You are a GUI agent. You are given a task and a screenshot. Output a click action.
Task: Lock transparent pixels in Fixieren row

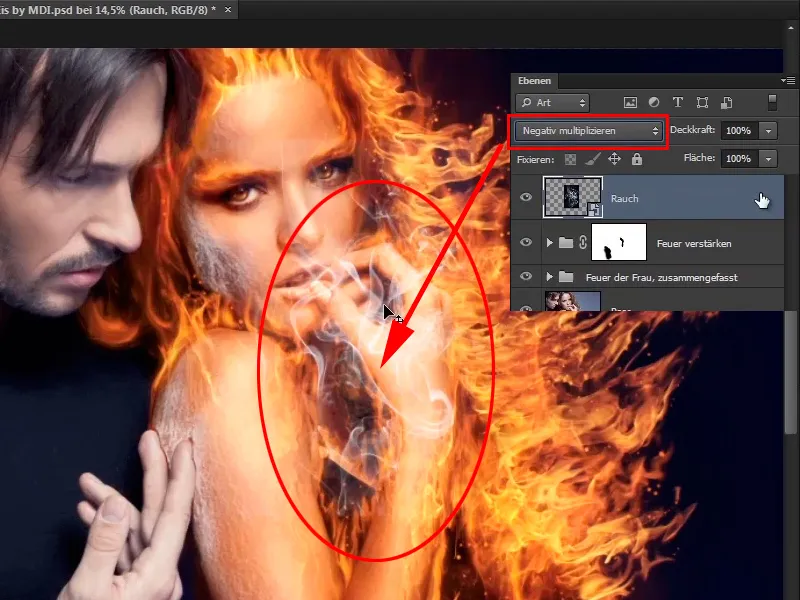570,160
